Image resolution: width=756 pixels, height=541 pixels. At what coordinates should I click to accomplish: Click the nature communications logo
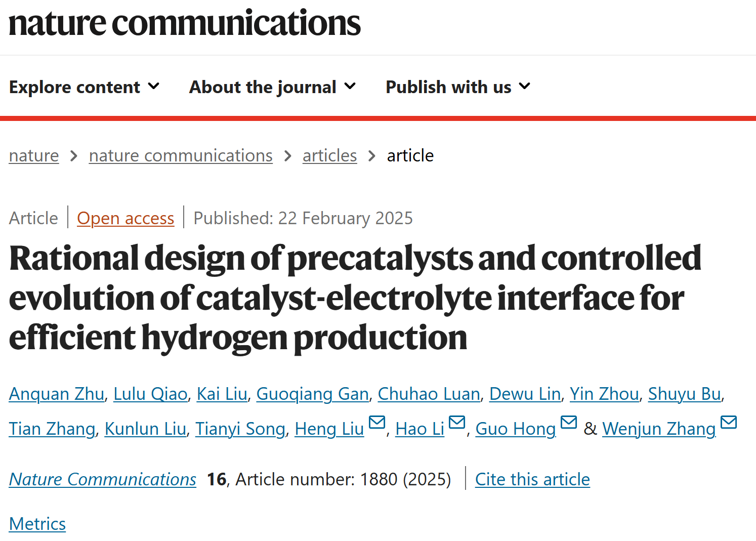(x=185, y=23)
